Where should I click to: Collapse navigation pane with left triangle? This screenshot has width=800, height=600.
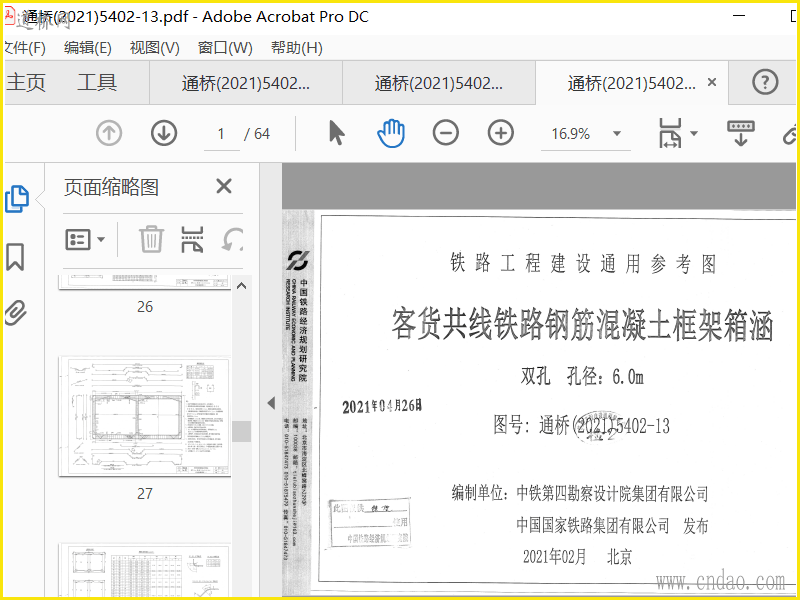(271, 403)
